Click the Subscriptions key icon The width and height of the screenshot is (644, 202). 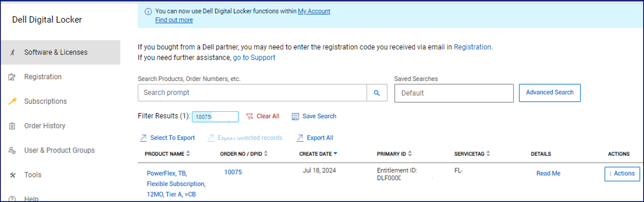[x=12, y=101]
